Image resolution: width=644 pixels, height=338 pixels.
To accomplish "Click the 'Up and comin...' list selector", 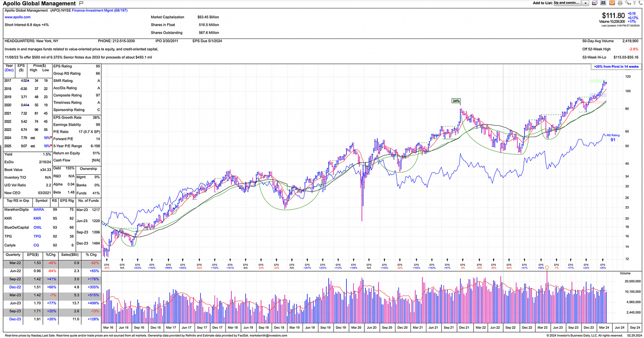I will (x=567, y=3).
